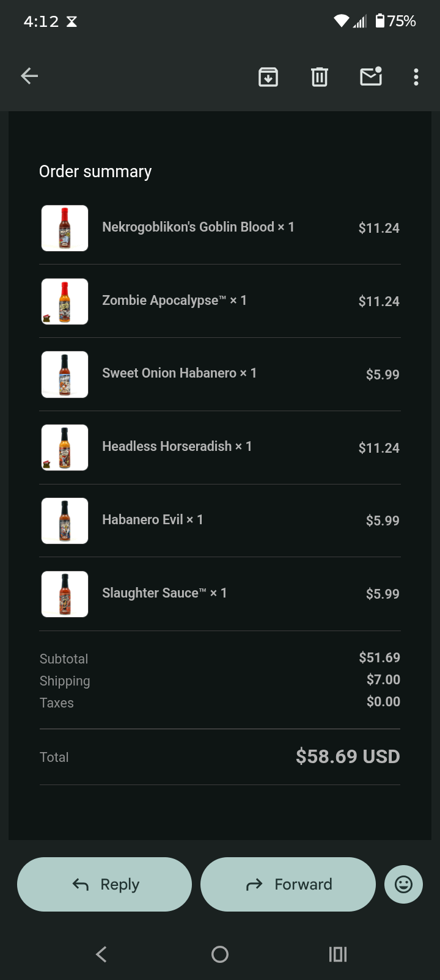Tap the Habanero Evil bottle image
Screen dimensions: 440x980
[x=65, y=521]
